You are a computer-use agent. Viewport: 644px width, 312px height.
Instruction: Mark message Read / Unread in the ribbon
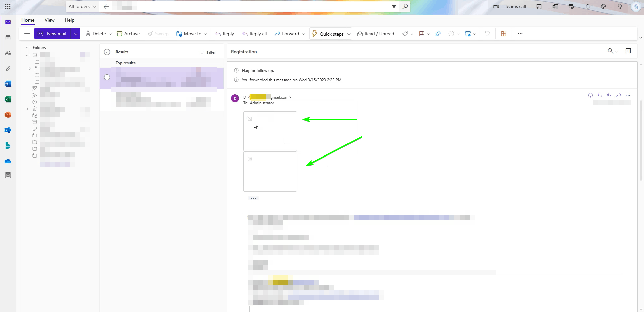375,34
